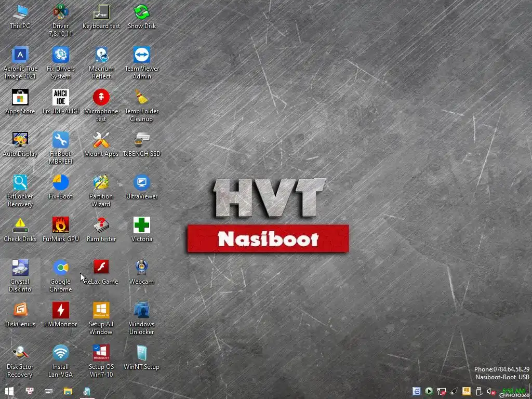Launch TxBENCH SSD benchmark
This screenshot has width=532, height=399.
tap(142, 144)
